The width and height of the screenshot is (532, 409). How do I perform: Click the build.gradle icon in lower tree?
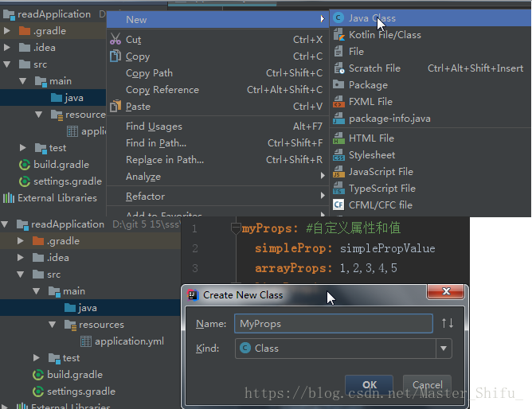coord(38,375)
